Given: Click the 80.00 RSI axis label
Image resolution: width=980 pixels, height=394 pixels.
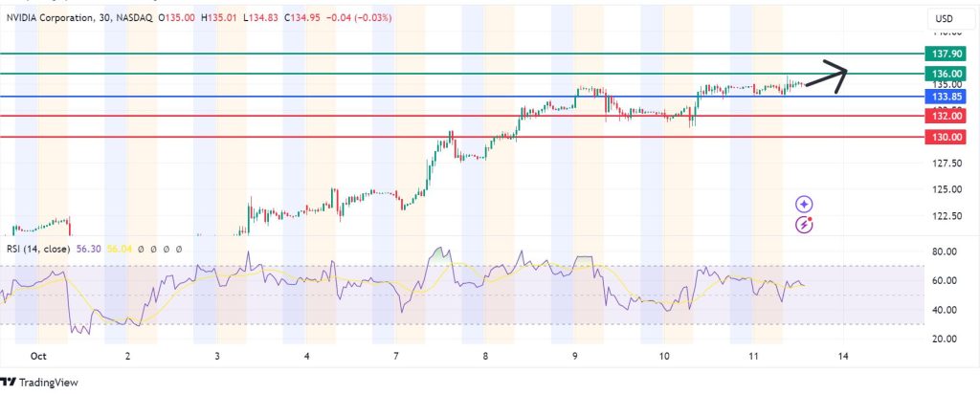Looking at the screenshot, I should pos(945,252).
